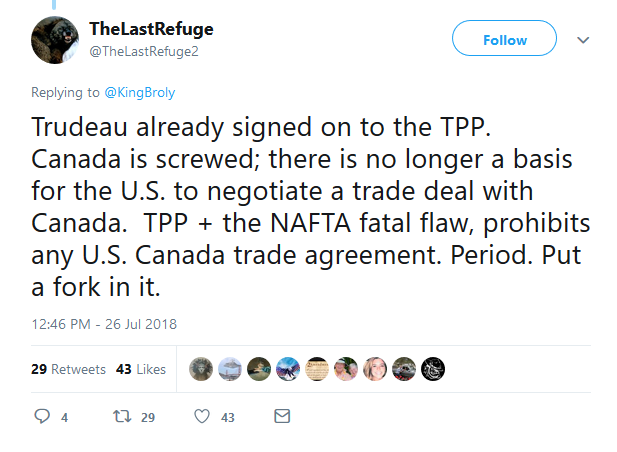Viewport: 617px width, 452px height.
Task: Click the first liker avatar in the row
Action: pyautogui.click(x=200, y=368)
